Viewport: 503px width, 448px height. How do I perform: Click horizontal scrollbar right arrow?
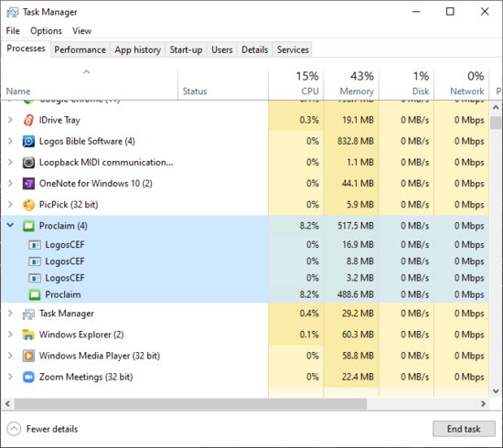[x=484, y=404]
